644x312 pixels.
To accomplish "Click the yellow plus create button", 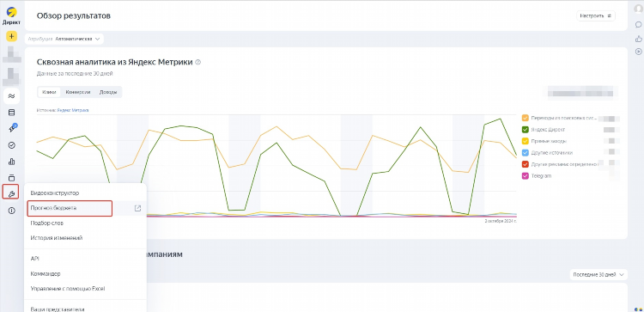I will [x=11, y=36].
